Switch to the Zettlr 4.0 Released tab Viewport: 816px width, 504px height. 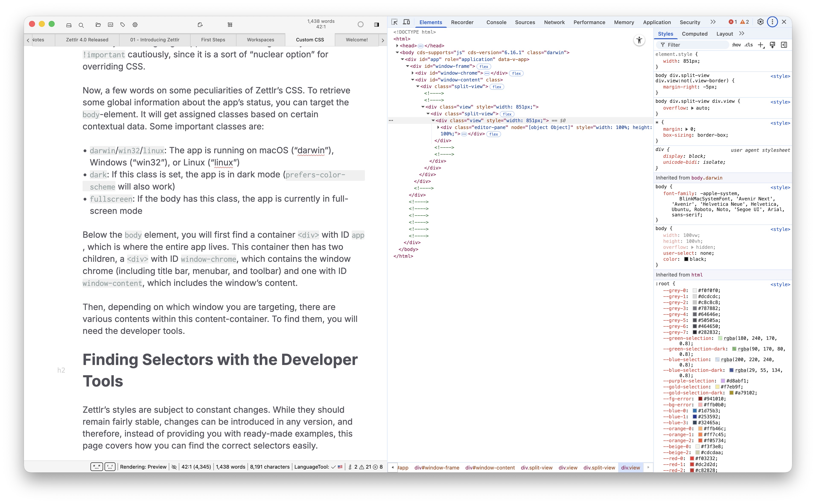(x=87, y=40)
